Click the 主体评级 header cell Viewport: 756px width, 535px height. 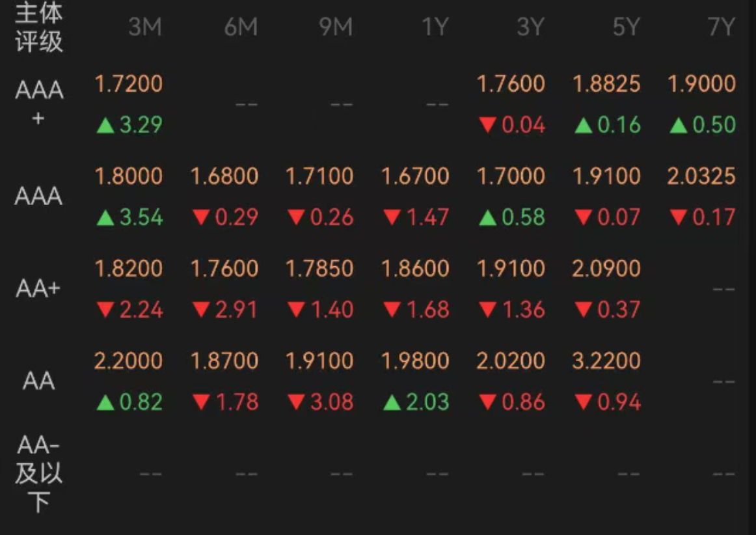pos(39,27)
